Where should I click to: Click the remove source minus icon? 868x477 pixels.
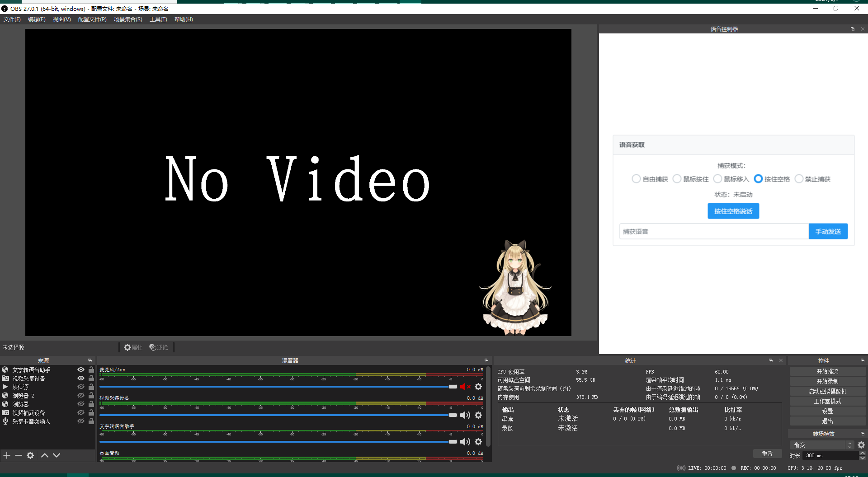coord(19,455)
